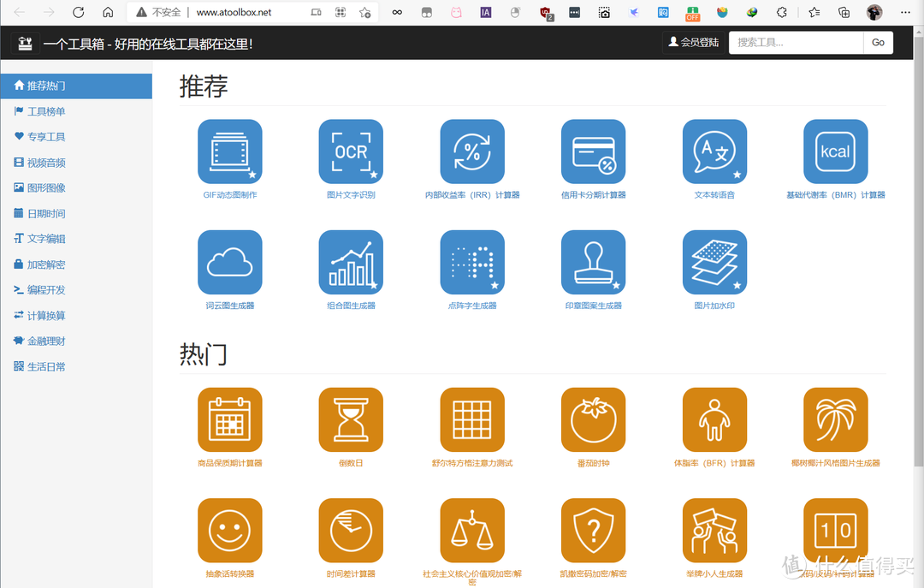Open the 信用卡分期计算器 icon
Image resolution: width=924 pixels, height=588 pixels.
[x=593, y=151]
